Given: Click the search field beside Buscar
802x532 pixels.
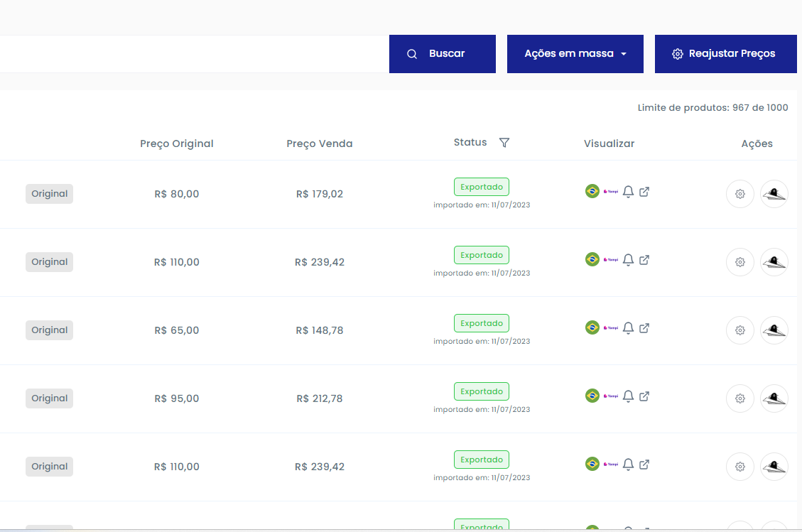Looking at the screenshot, I should (195, 54).
